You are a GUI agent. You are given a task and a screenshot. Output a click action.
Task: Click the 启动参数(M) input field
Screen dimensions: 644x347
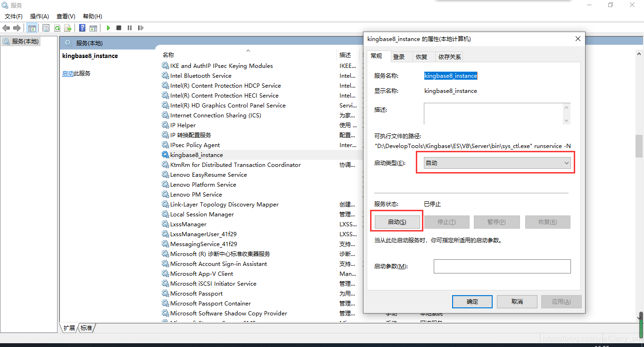[x=502, y=266]
